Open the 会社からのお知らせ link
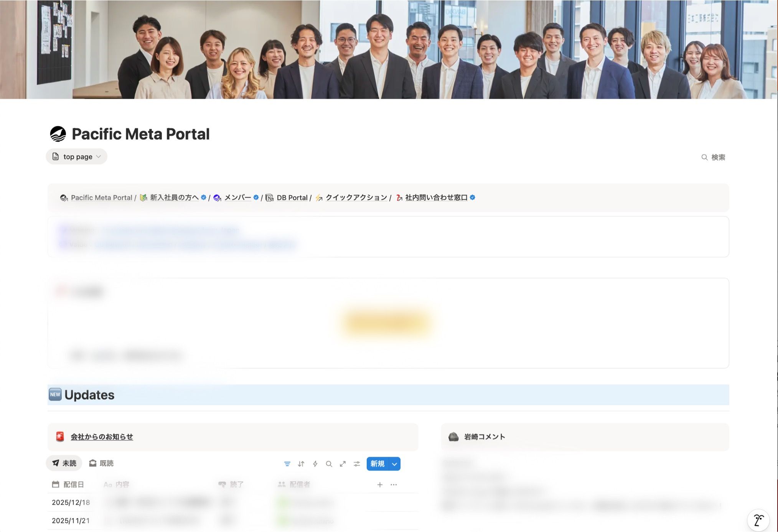The height and width of the screenshot is (532, 778). (102, 436)
